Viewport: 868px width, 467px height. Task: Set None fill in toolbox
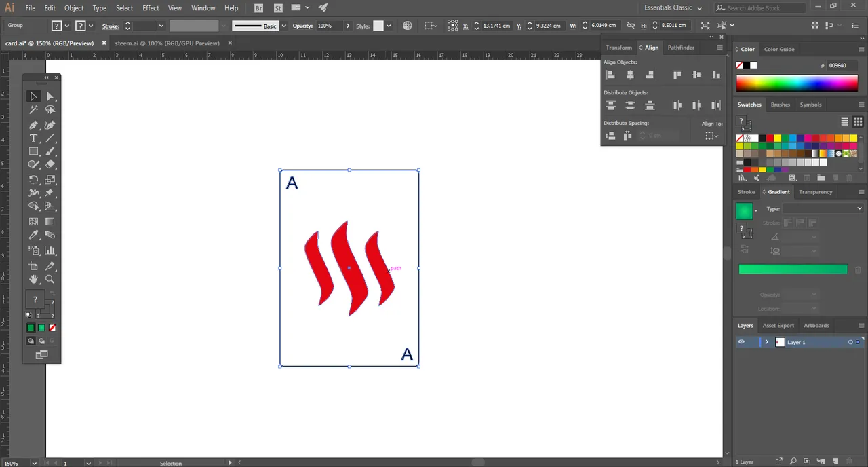click(52, 328)
